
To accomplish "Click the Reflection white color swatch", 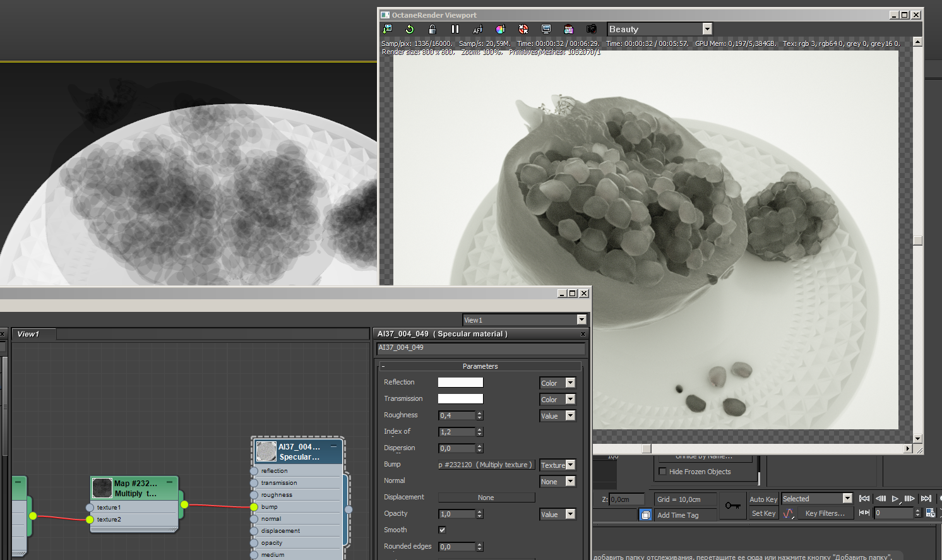I will 460,382.
